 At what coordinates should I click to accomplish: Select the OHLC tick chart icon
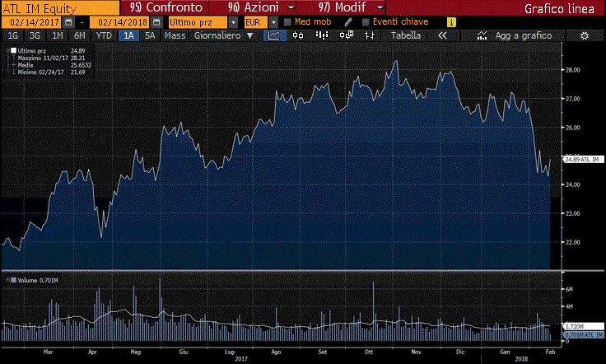point(370,35)
